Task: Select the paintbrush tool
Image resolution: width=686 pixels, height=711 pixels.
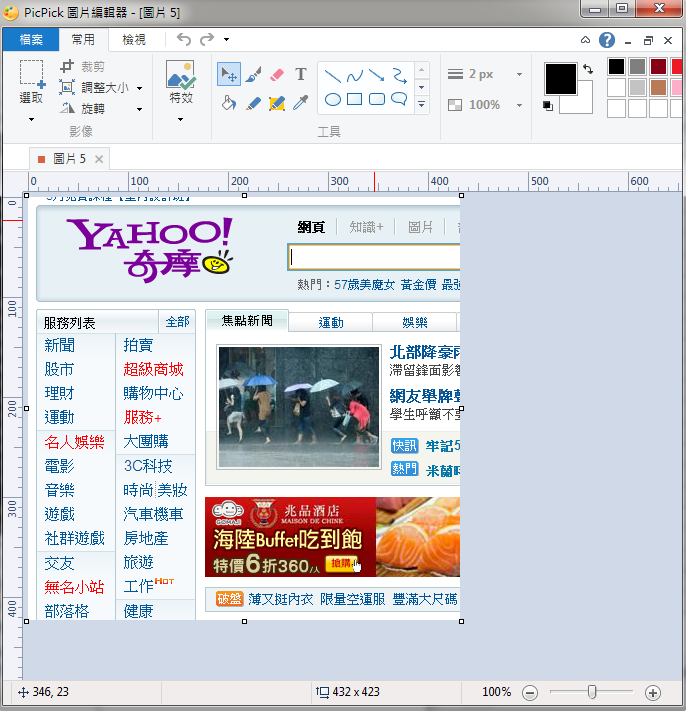Action: [x=253, y=74]
